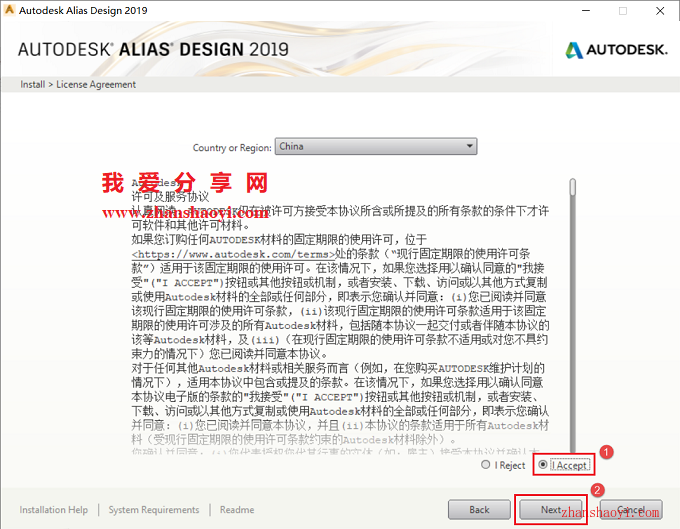Open the Country or Region dropdown
The height and width of the screenshot is (529, 680).
point(376,147)
